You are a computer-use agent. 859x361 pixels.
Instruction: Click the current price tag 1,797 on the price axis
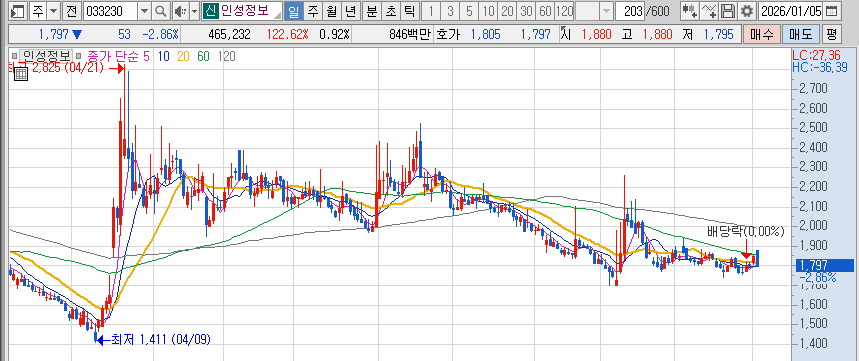click(824, 265)
